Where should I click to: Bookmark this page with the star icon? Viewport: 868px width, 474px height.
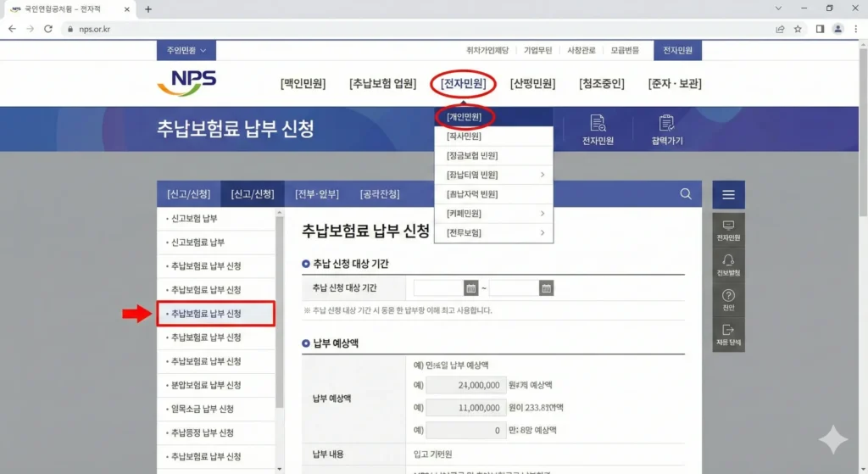(798, 29)
